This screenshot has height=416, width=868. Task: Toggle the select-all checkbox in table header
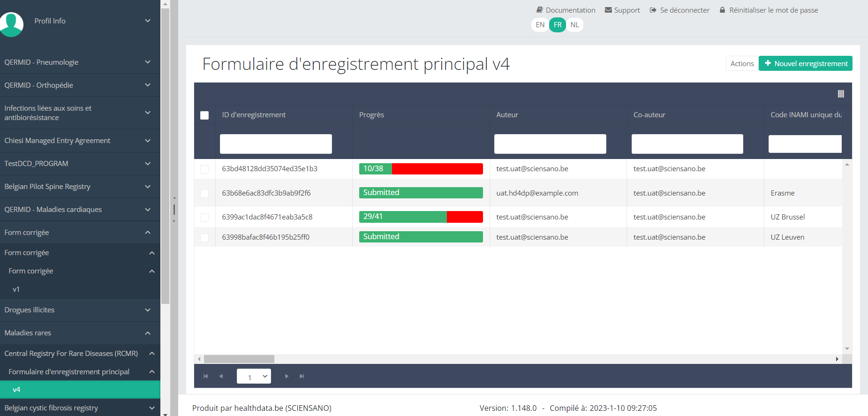204,115
